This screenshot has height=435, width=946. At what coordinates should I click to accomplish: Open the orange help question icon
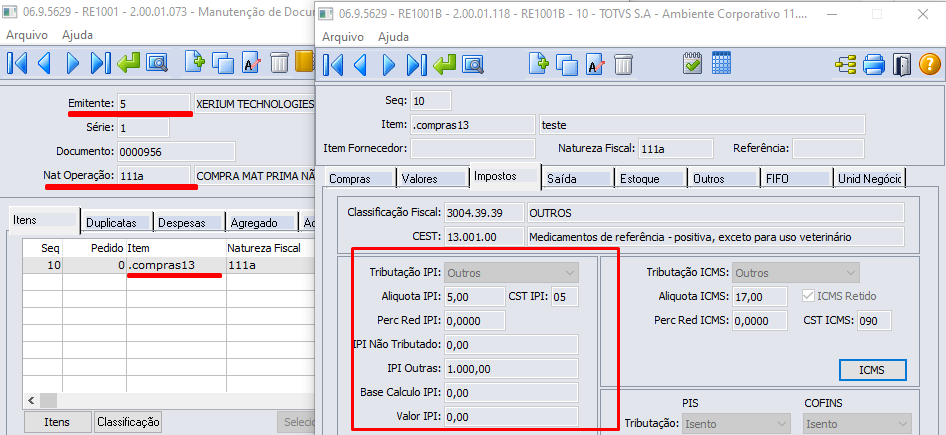coord(930,63)
